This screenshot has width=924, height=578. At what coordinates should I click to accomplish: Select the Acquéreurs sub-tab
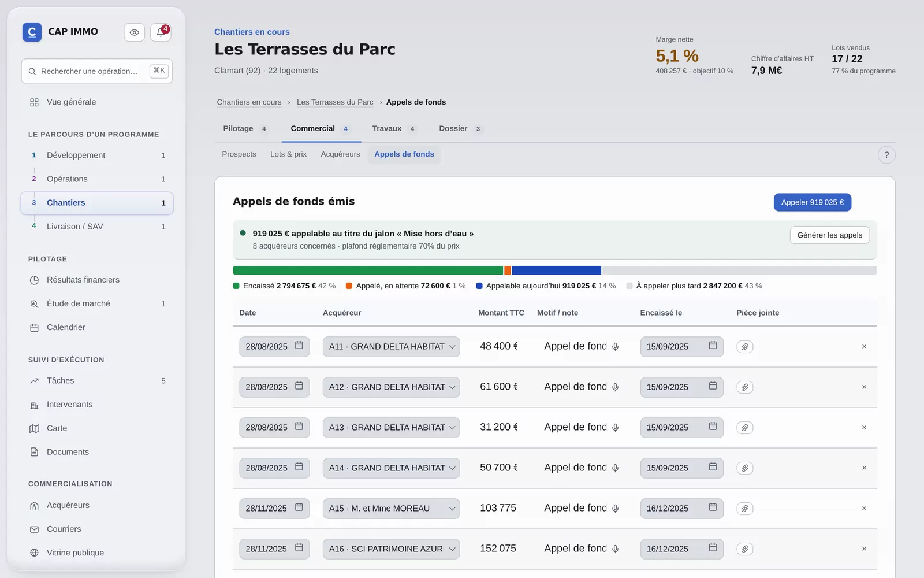click(x=340, y=154)
